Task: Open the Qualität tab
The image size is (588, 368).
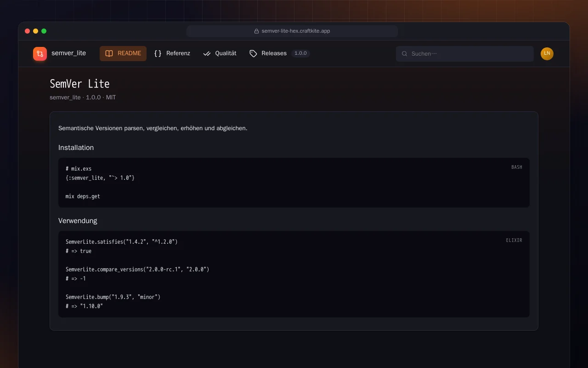Action: click(x=220, y=53)
